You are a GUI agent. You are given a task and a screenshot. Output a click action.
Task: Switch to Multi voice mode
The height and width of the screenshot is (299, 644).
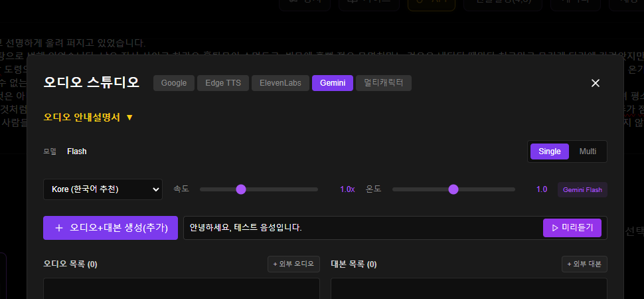pos(588,151)
